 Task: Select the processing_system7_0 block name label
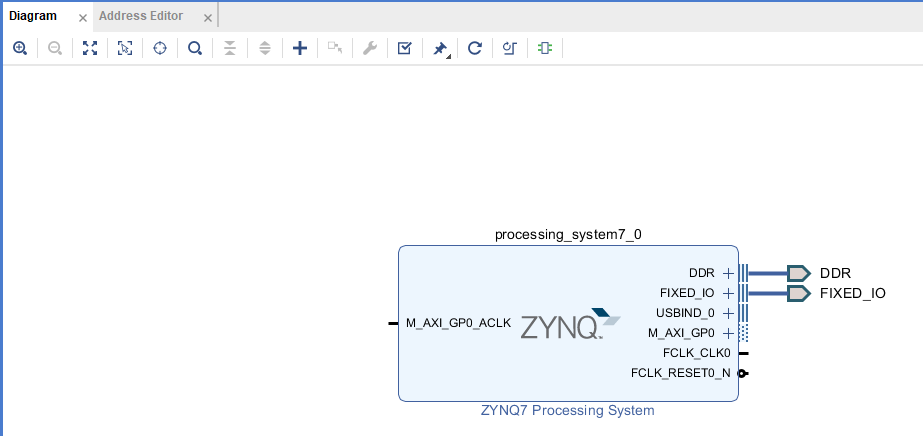(x=568, y=235)
